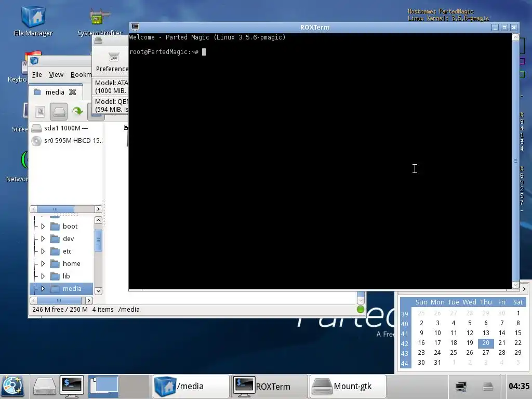Click the down arrow of tree scrollbar
This screenshot has height=399, width=532.
pyautogui.click(x=98, y=291)
